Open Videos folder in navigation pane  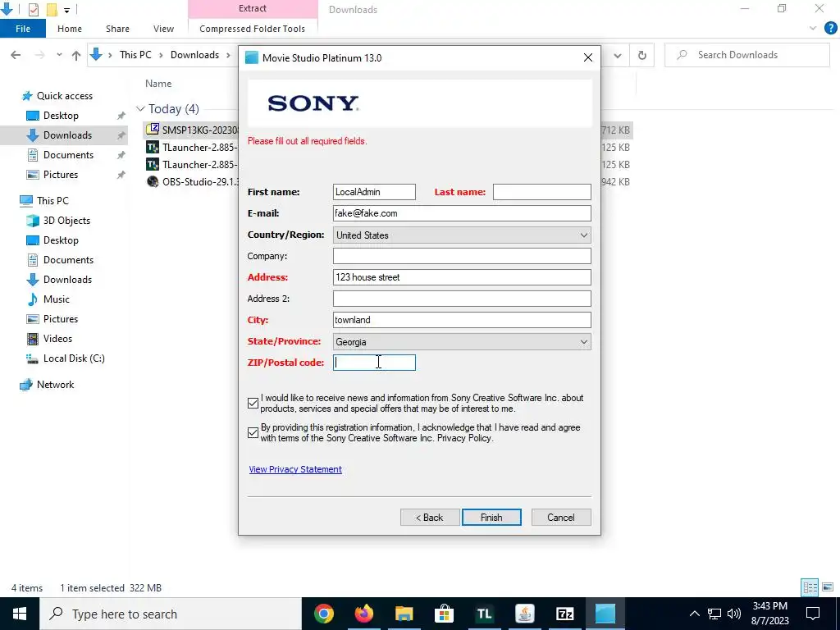tap(57, 339)
